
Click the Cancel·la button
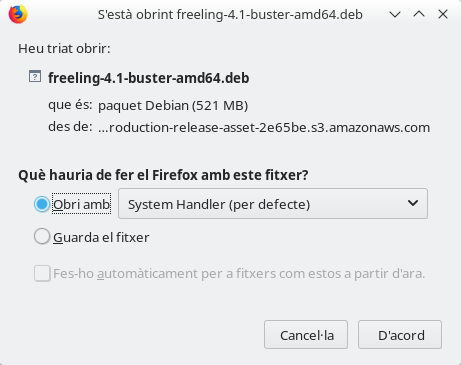pyautogui.click(x=306, y=335)
